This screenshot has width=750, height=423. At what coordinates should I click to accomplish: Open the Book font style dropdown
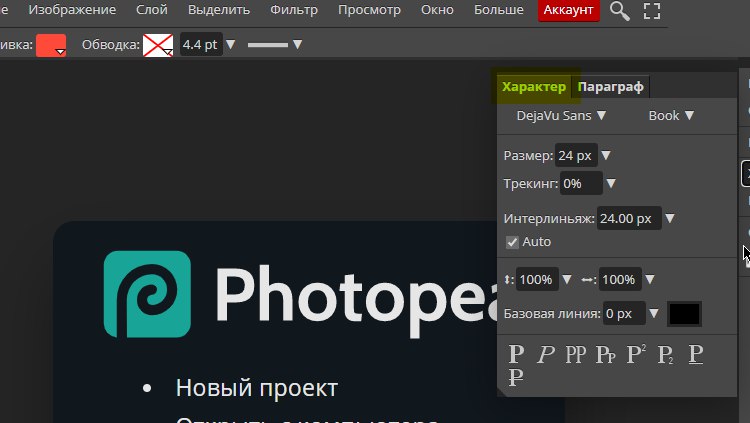pos(671,115)
